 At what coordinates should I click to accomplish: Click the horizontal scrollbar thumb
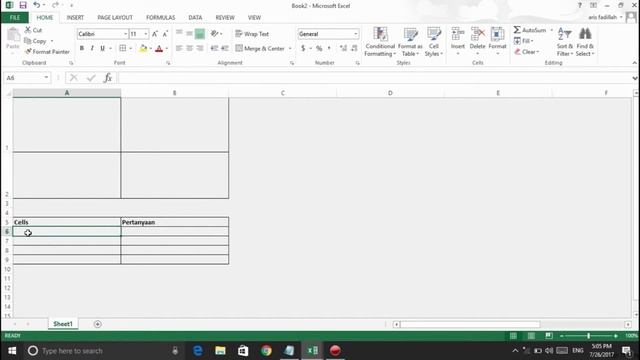[x=470, y=324]
